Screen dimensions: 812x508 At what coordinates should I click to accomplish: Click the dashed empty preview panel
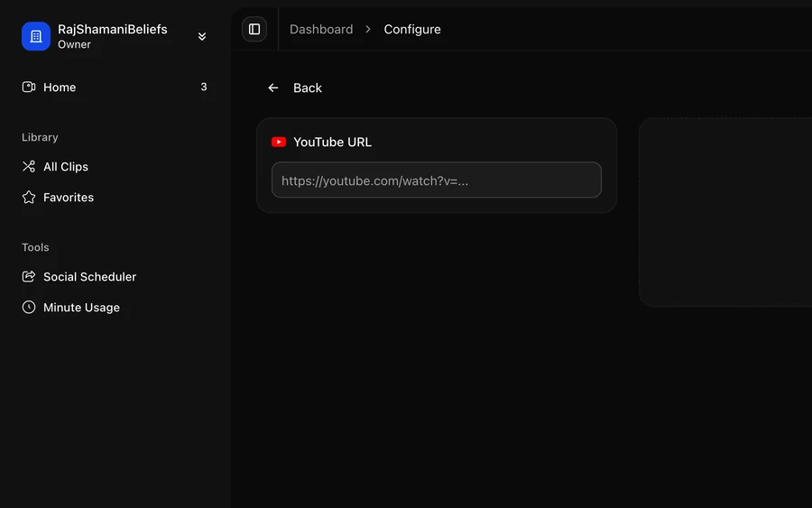(725, 212)
